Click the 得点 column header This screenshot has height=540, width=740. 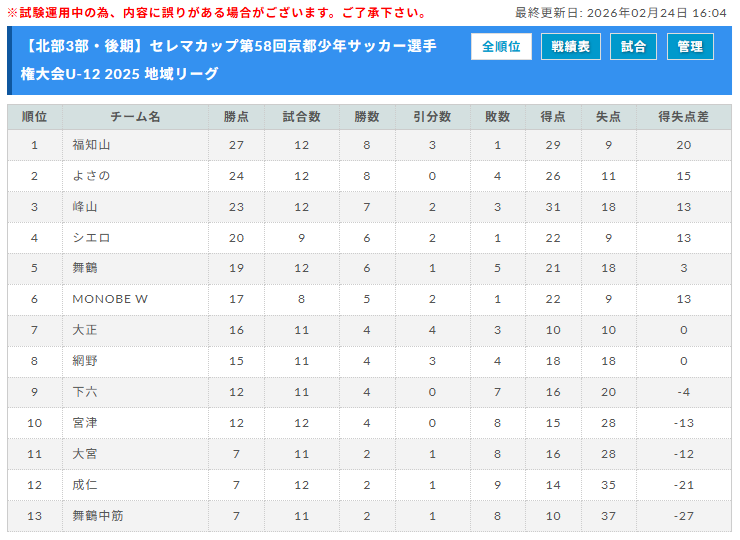pyautogui.click(x=553, y=117)
